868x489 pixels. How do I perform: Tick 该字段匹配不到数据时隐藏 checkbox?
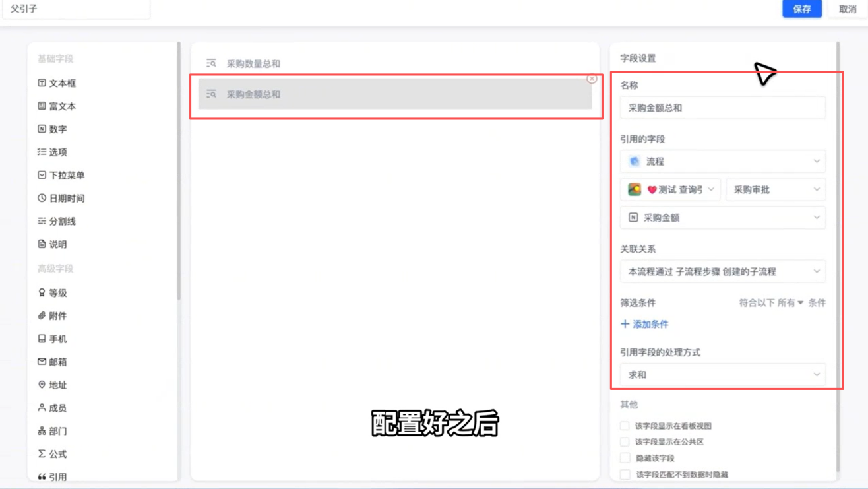click(625, 474)
